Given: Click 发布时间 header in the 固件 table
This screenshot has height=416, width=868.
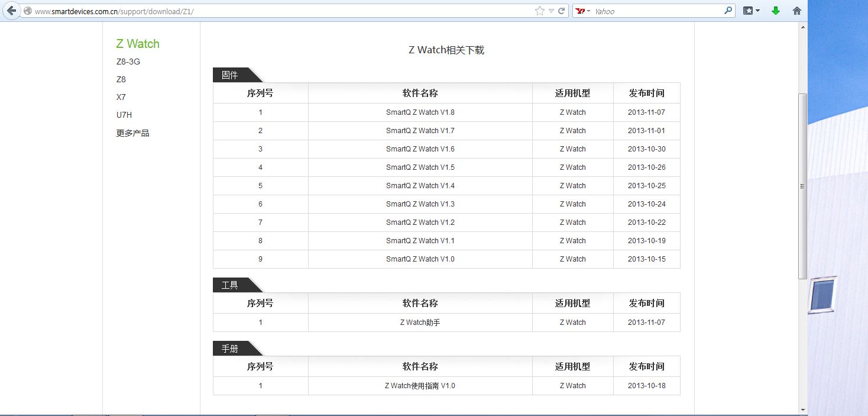Looking at the screenshot, I should 647,93.
